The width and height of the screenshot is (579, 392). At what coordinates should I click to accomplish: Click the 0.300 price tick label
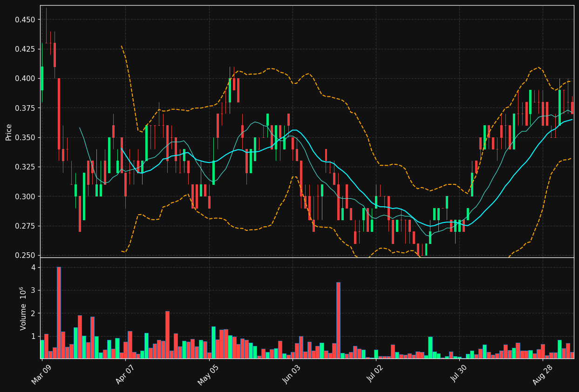(x=24, y=196)
